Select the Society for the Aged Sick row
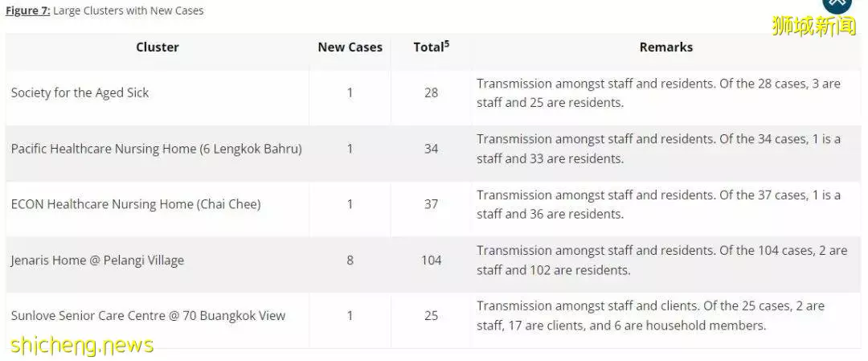This screenshot has width=868, height=361. pos(433,93)
